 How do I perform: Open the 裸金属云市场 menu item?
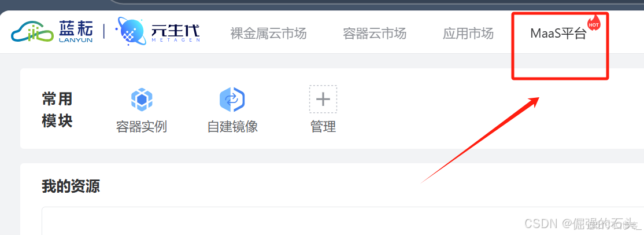(269, 34)
